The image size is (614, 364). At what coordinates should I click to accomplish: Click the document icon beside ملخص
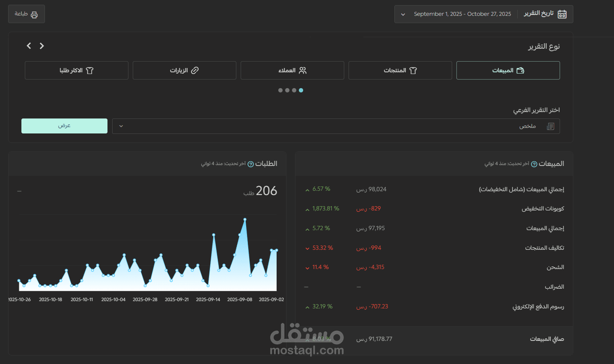[x=551, y=126]
